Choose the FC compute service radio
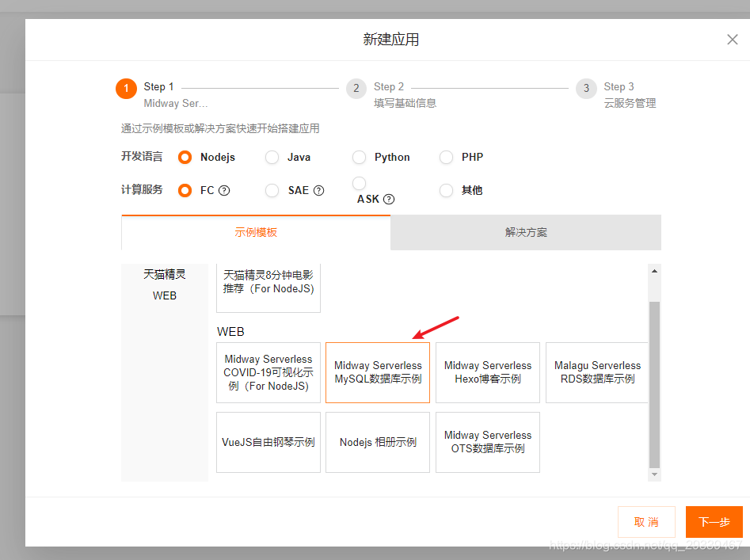The height and width of the screenshot is (560, 750). (x=185, y=190)
